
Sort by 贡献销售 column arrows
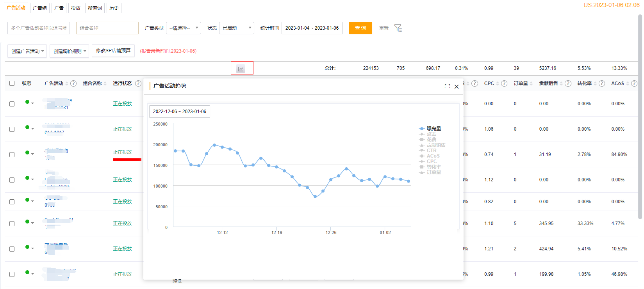[x=562, y=83]
